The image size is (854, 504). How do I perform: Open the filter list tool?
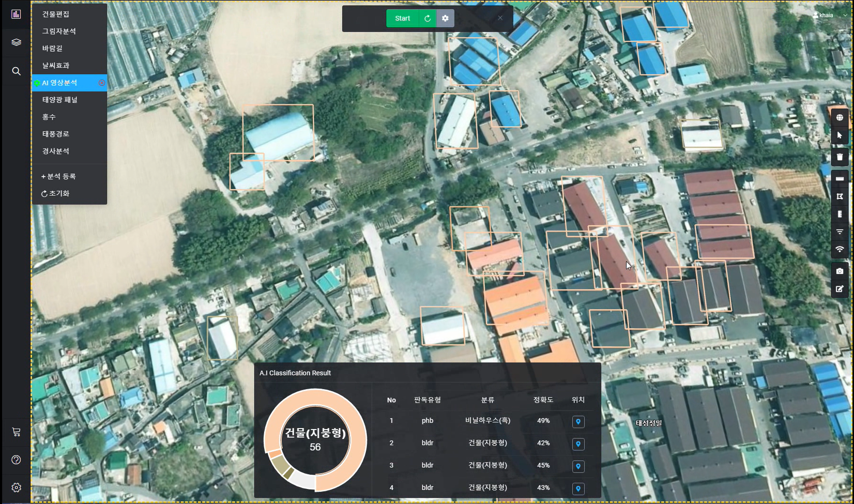point(840,232)
